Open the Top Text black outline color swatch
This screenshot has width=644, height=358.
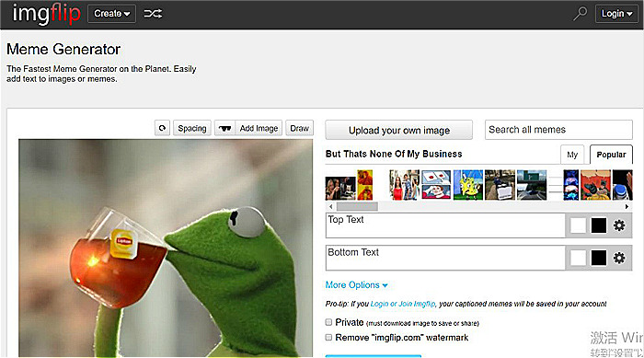click(598, 225)
